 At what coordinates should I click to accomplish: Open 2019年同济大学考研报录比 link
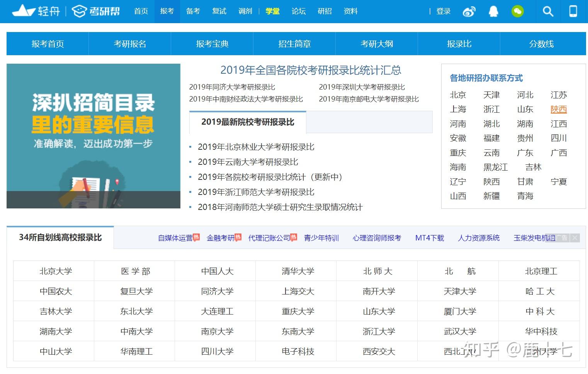pyautogui.click(x=232, y=87)
